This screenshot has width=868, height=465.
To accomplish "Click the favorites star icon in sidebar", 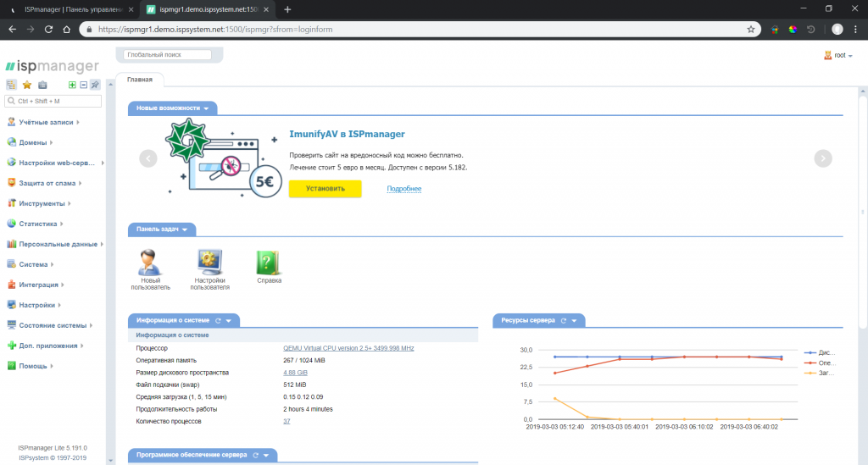I will point(27,85).
